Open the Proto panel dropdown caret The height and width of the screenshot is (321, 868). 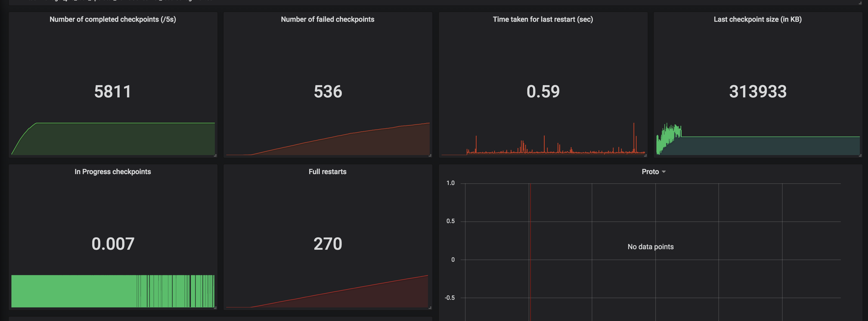pyautogui.click(x=664, y=172)
